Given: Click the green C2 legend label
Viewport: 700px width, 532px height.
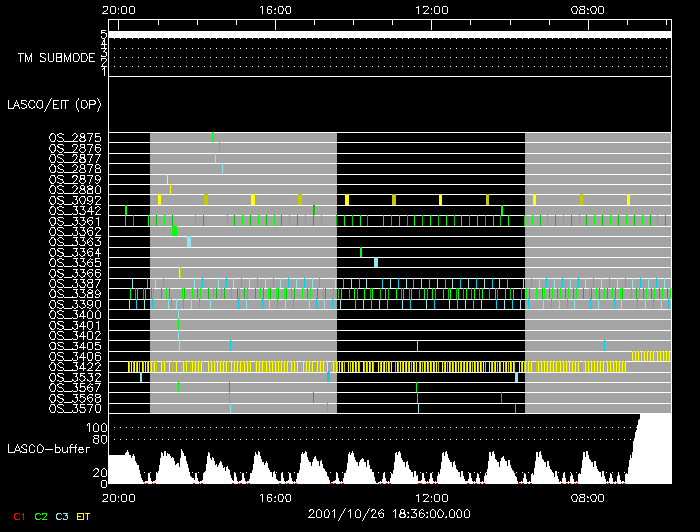Looking at the screenshot, I should point(41,516).
